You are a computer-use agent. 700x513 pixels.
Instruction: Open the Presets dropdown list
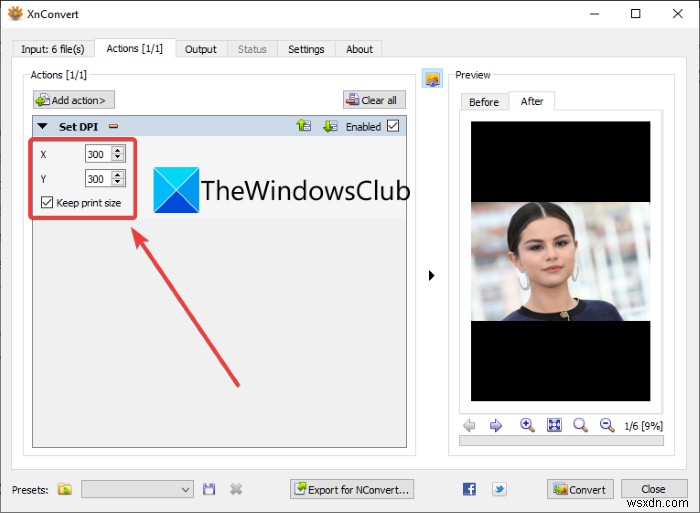pos(137,489)
